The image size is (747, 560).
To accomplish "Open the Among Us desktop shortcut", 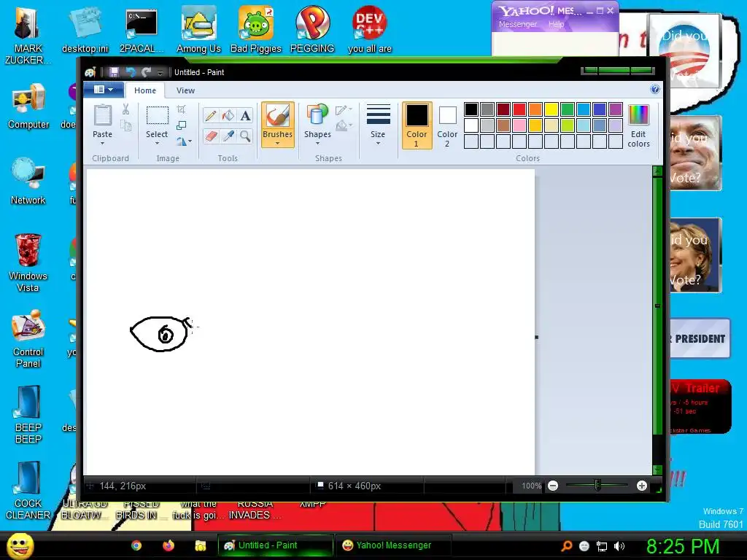I will (x=198, y=31).
